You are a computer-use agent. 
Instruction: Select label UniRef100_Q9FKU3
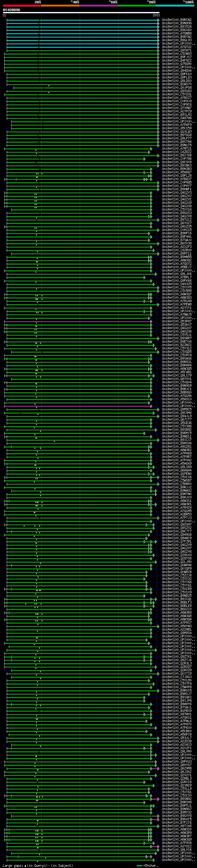point(177,761)
